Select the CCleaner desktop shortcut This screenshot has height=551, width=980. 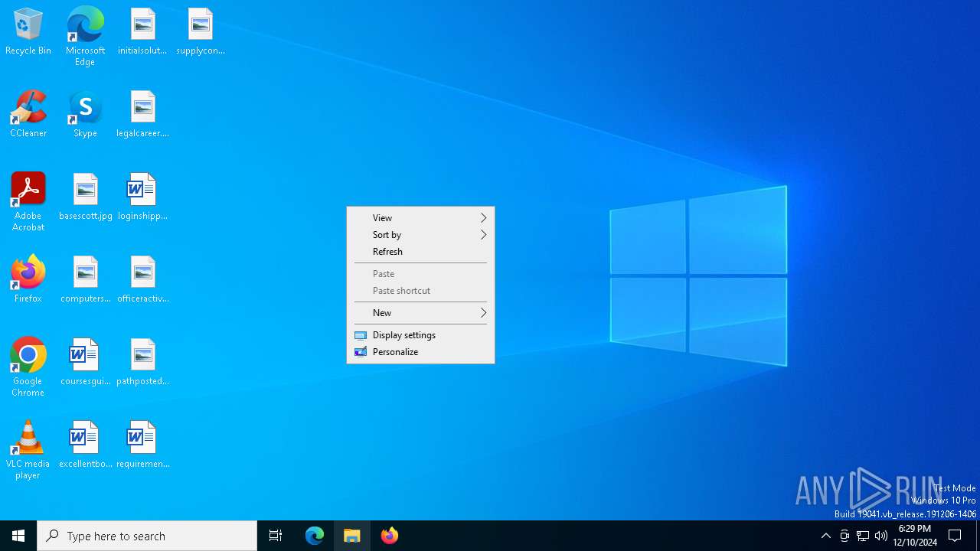tap(28, 115)
